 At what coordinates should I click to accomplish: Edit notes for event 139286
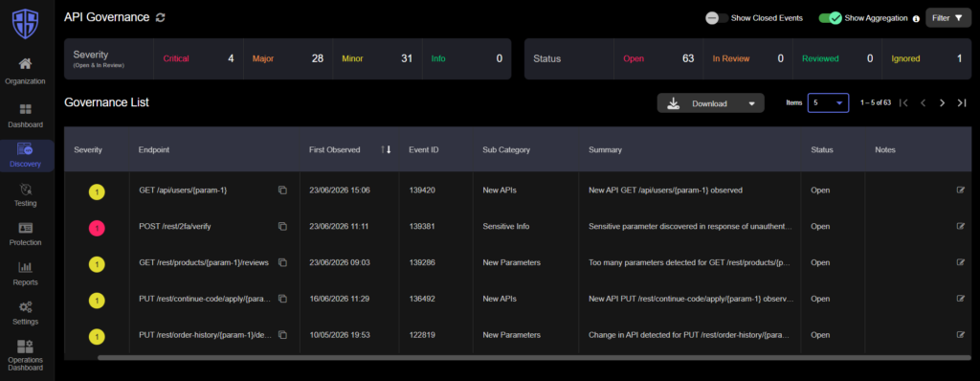[x=961, y=262]
